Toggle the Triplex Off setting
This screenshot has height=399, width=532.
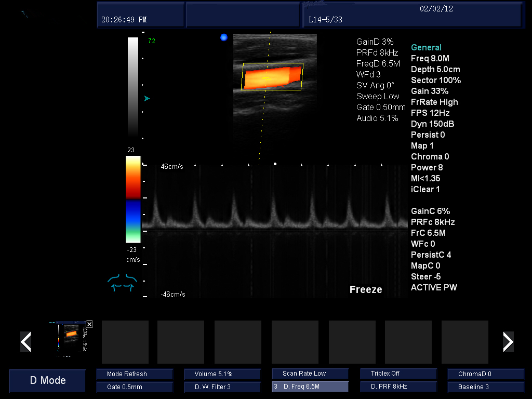click(398, 374)
